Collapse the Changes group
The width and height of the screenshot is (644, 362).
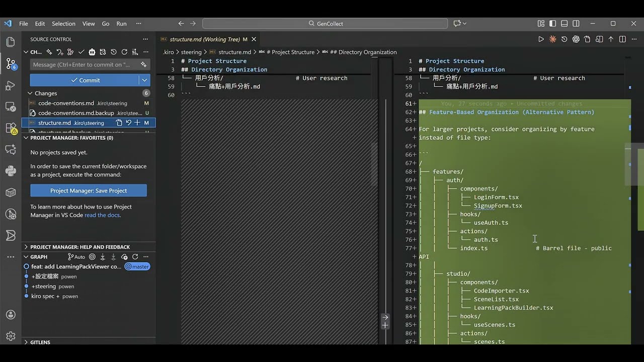point(30,93)
